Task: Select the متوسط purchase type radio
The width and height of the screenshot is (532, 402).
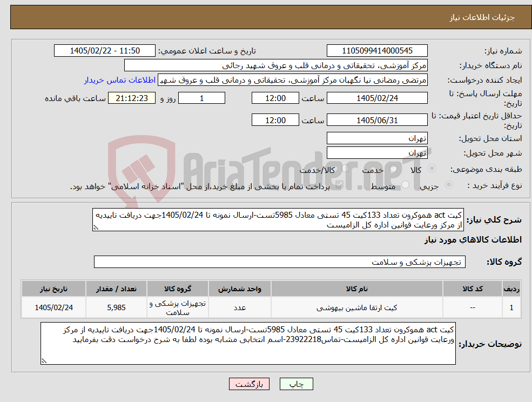Action: point(405,185)
